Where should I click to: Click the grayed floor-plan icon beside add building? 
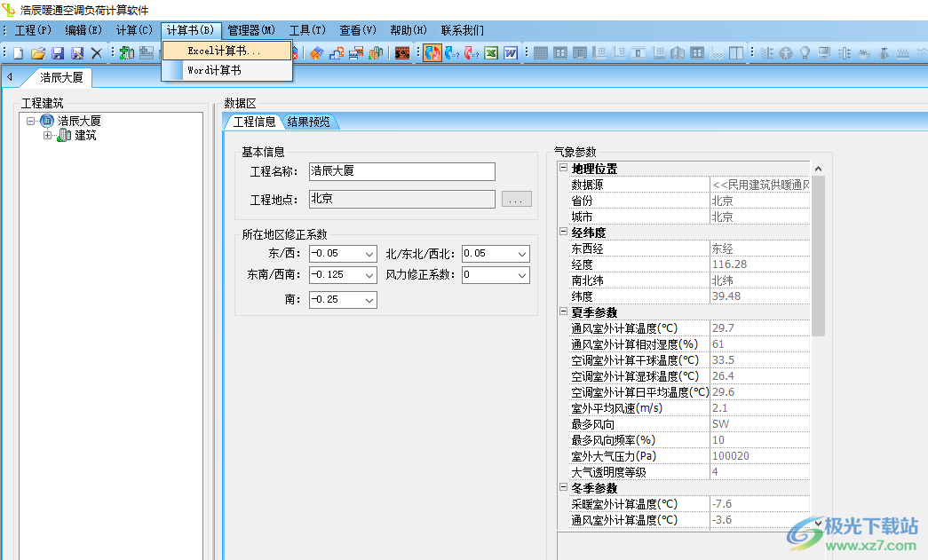point(147,53)
